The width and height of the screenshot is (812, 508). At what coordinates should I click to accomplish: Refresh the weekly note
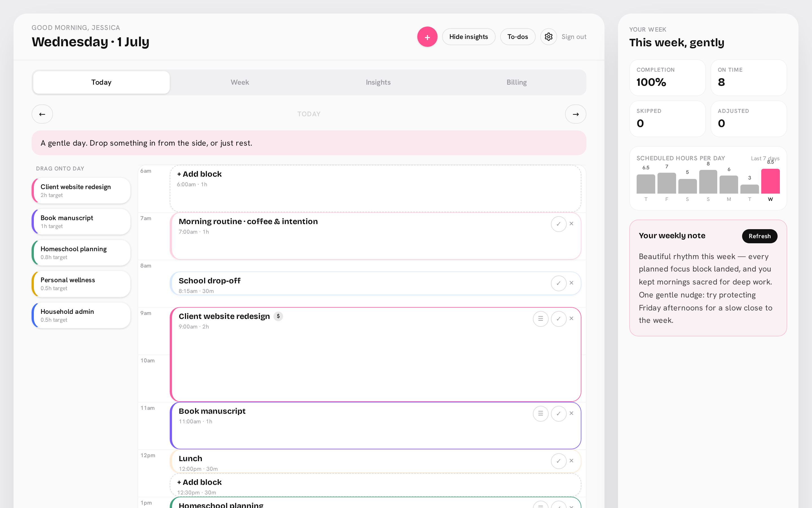click(759, 236)
